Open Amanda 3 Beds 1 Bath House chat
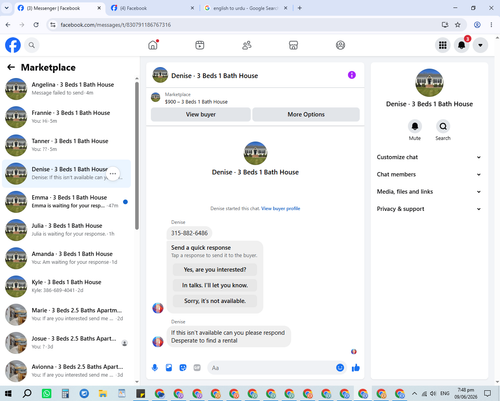The height and width of the screenshot is (401, 500). coord(67,258)
